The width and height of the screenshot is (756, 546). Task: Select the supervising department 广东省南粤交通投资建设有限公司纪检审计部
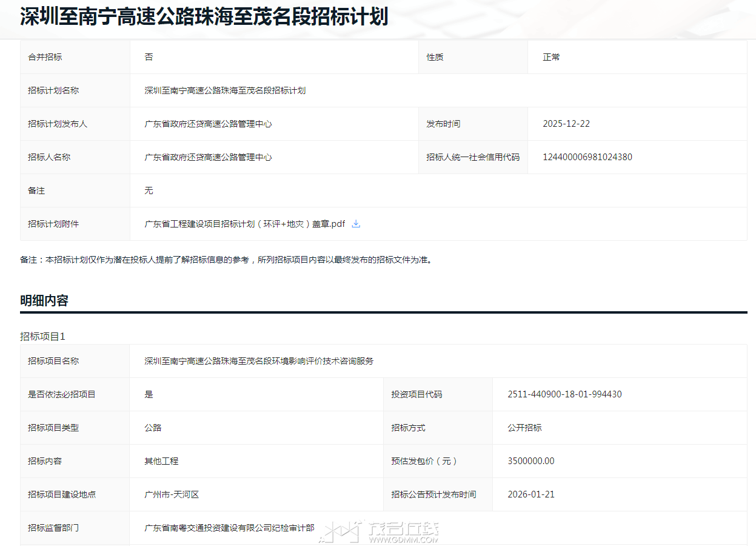tap(229, 528)
